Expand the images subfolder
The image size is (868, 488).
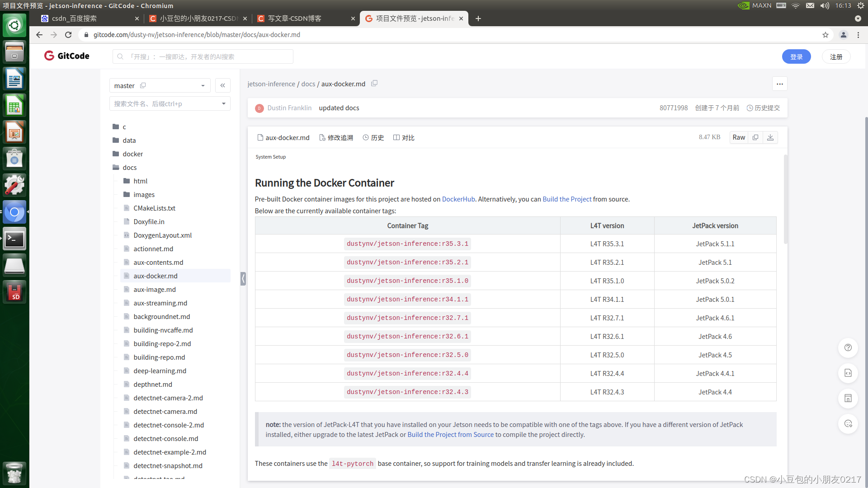(144, 194)
